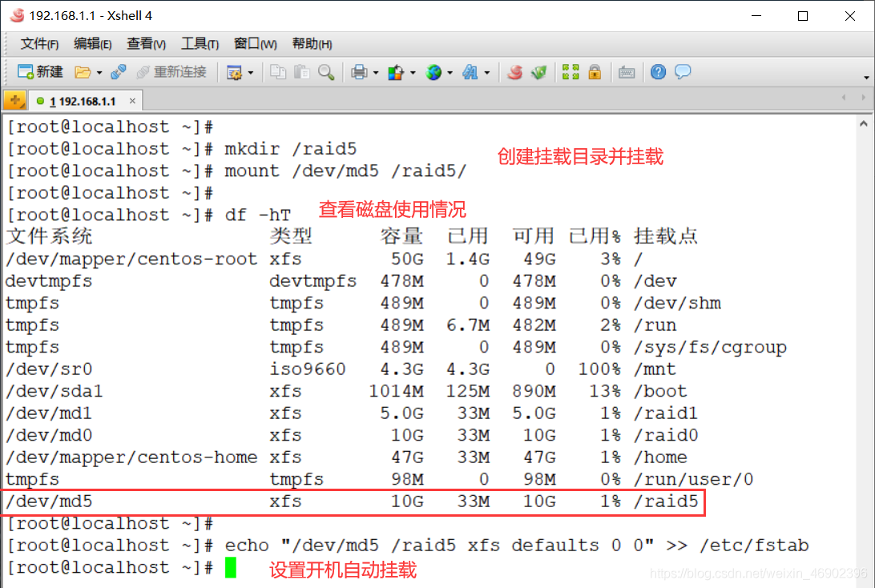Click the 挂载点 column header
875x588 pixels.
666,236
